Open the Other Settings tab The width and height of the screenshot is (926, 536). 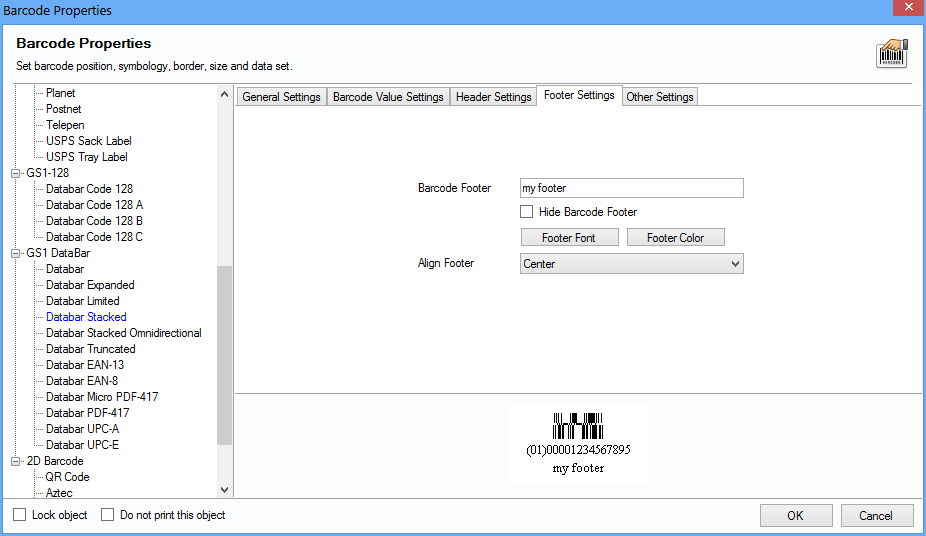point(660,97)
